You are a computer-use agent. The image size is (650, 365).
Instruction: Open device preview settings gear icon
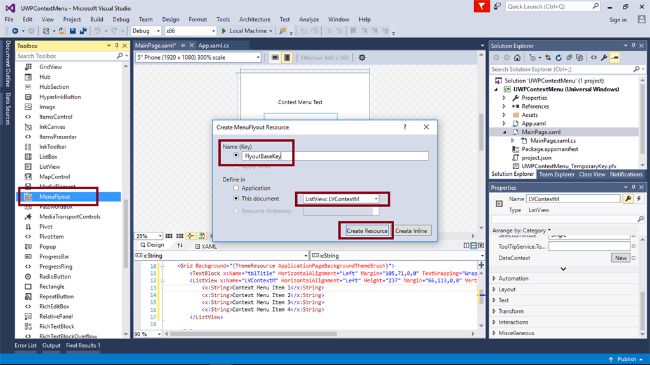[x=362, y=58]
